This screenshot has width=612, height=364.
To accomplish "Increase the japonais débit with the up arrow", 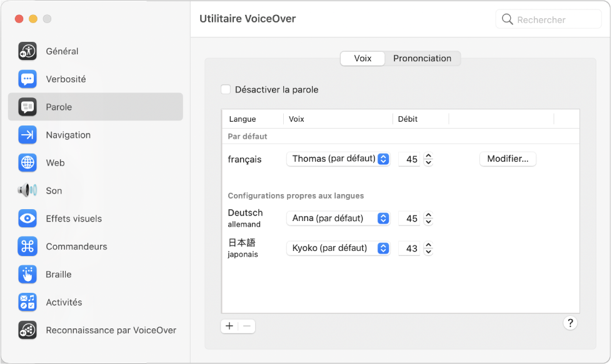I will coord(429,245).
